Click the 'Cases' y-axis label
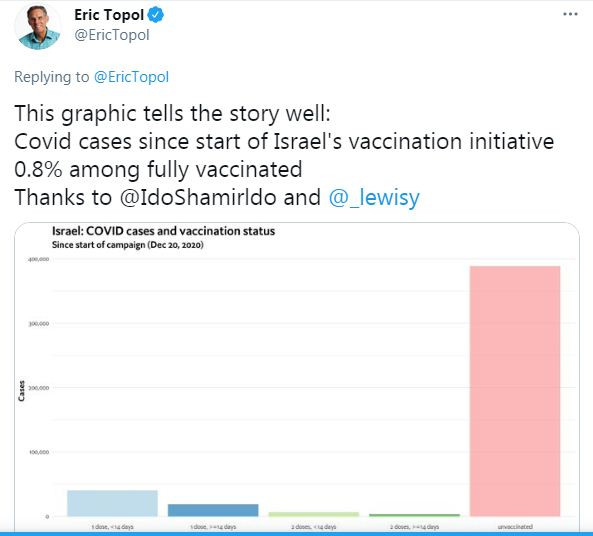 pos(21,391)
